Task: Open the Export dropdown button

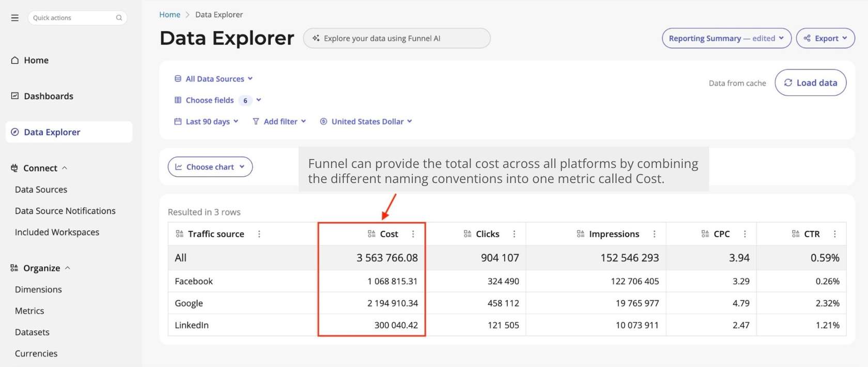Action: [x=825, y=38]
